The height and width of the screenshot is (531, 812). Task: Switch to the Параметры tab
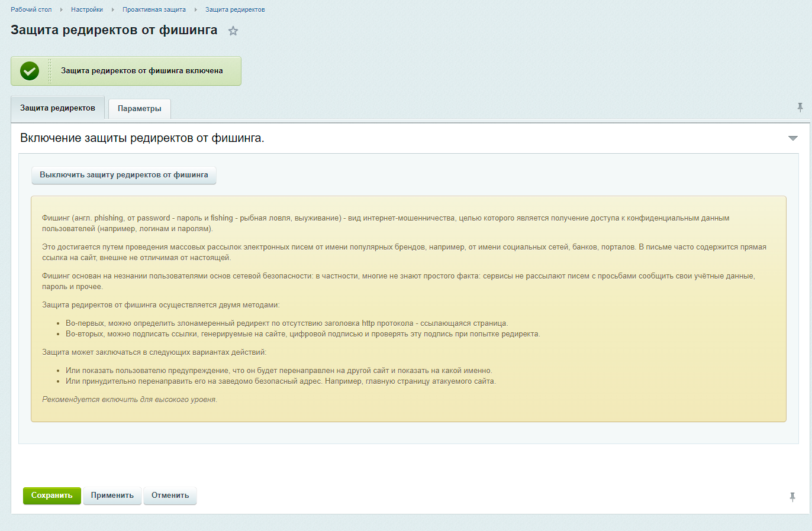(x=140, y=109)
